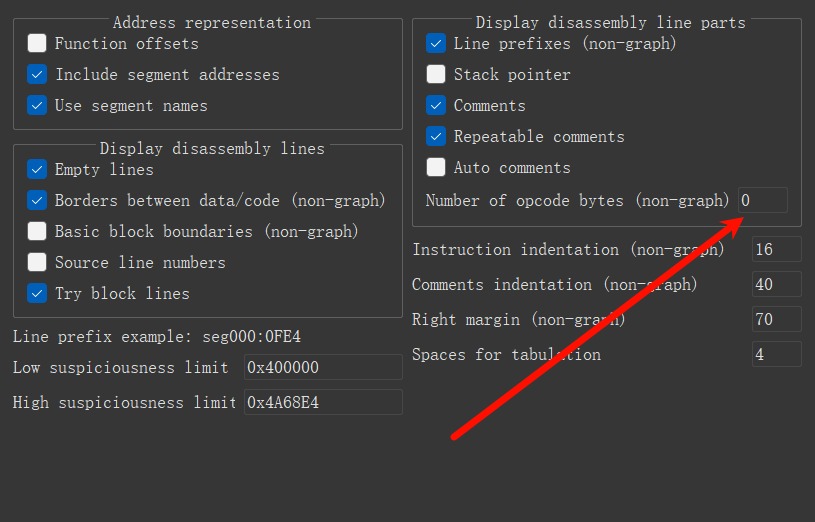The width and height of the screenshot is (815, 522).
Task: Focus the Right margin value field
Action: (777, 319)
